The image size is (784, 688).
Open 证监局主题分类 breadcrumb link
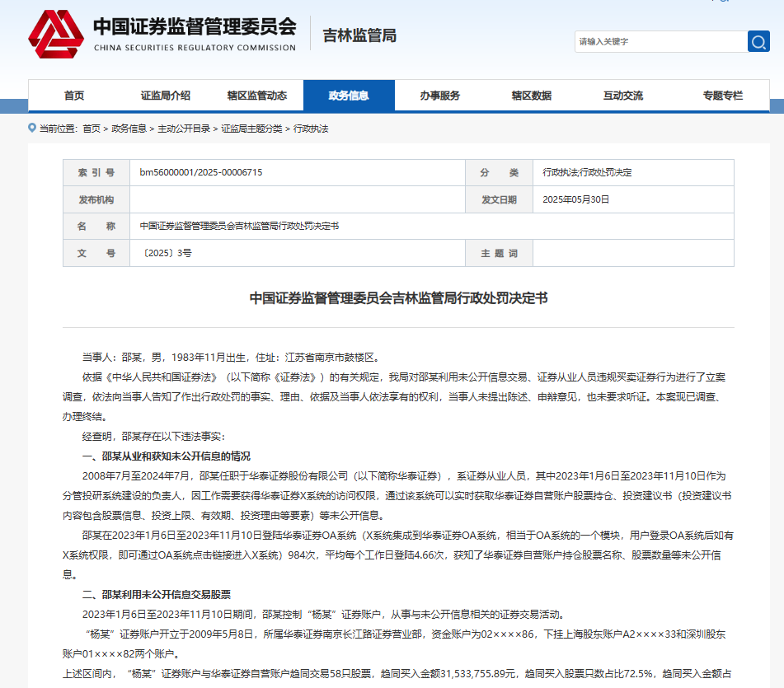pos(251,129)
